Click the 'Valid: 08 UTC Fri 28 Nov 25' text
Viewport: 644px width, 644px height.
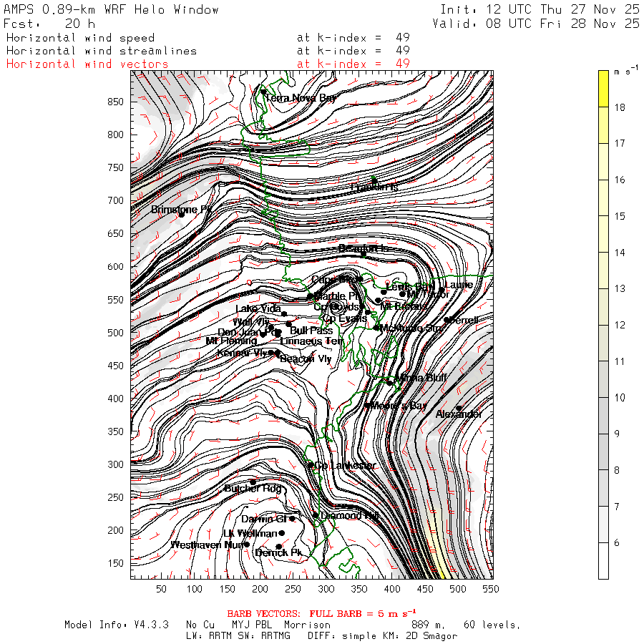click(535, 24)
